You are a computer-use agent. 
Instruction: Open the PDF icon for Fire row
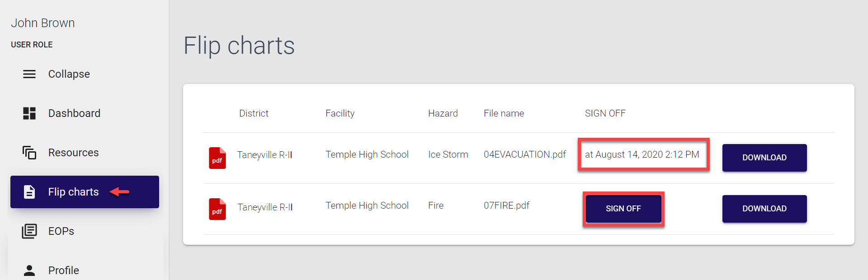[x=217, y=209]
